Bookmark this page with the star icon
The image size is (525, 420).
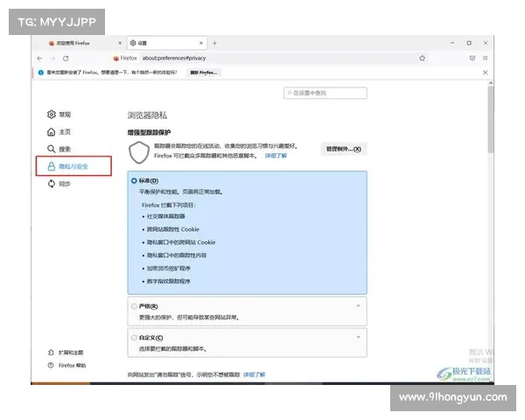(x=423, y=58)
